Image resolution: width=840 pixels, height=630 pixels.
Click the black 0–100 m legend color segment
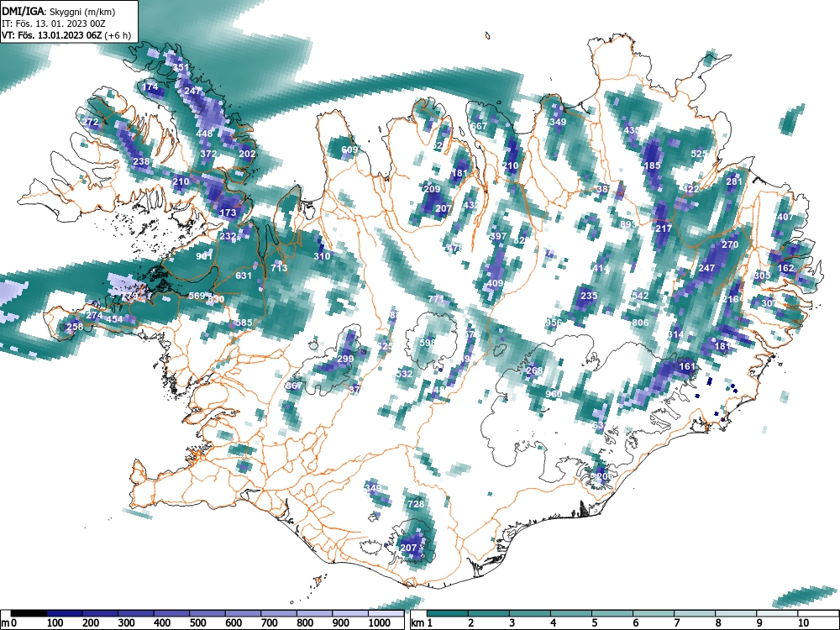click(x=29, y=613)
